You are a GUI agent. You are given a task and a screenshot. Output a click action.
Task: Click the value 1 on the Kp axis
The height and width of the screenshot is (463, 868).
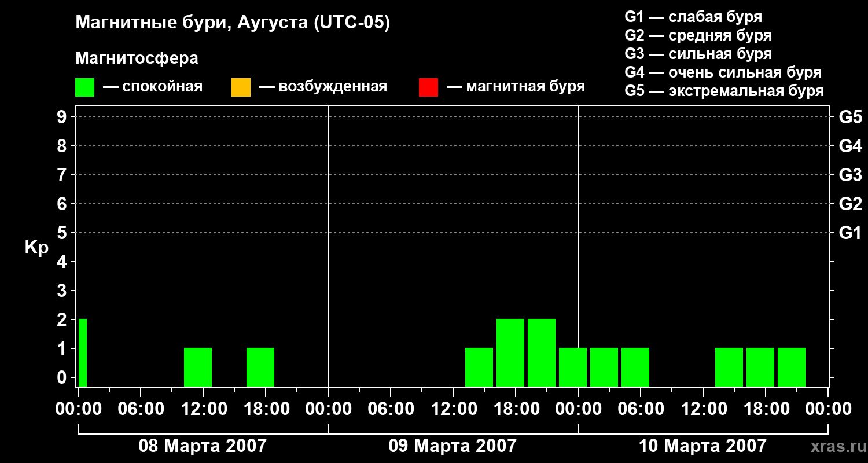tap(63, 349)
